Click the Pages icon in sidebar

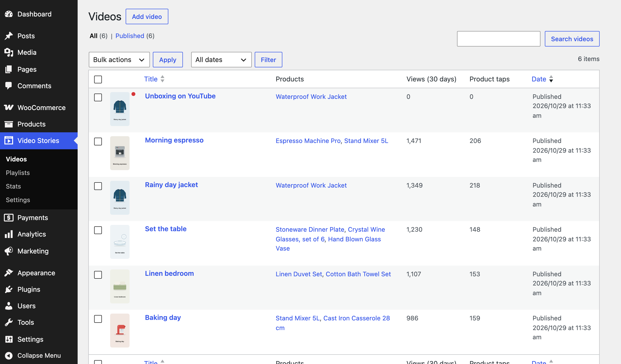point(9,69)
